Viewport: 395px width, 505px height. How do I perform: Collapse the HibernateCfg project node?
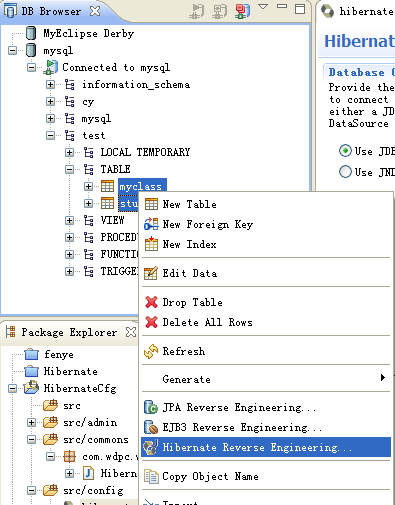click(12, 388)
